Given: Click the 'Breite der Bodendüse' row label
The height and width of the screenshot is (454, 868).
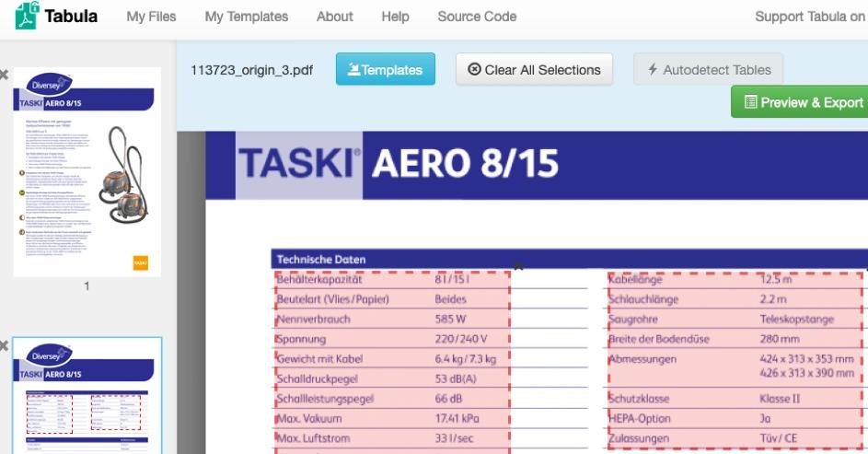Looking at the screenshot, I should tap(659, 339).
